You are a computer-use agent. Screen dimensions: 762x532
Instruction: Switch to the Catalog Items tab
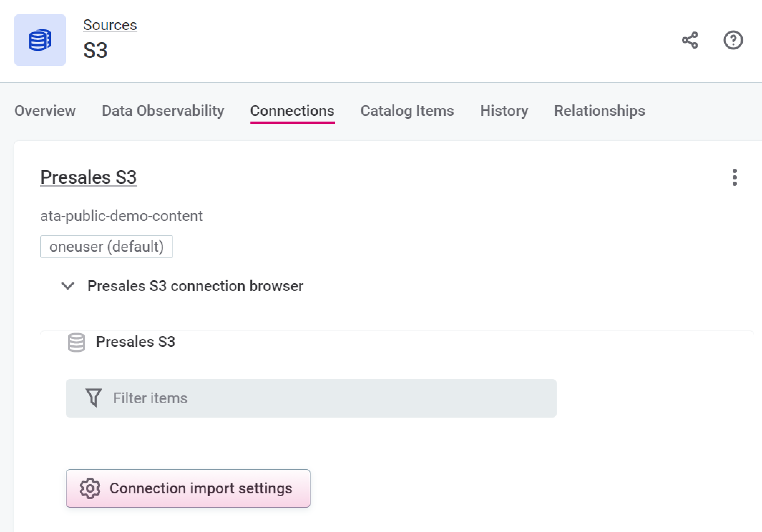pos(407,111)
